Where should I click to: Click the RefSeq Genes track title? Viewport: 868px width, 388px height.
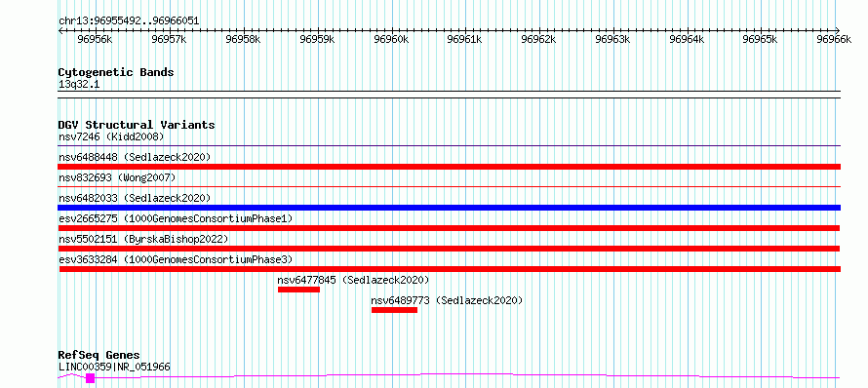click(x=99, y=355)
